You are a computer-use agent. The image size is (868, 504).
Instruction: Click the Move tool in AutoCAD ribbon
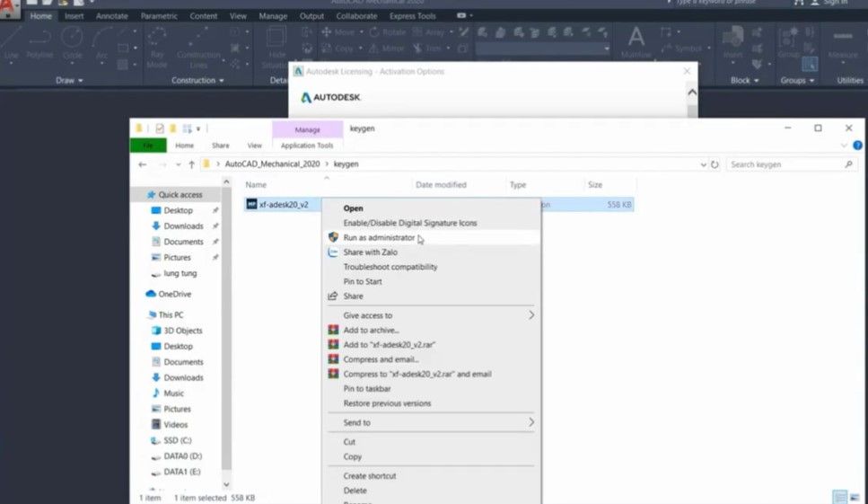[338, 32]
